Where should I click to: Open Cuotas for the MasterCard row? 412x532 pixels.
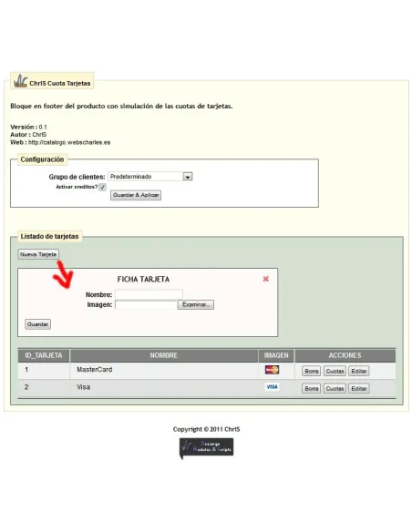pos(335,371)
